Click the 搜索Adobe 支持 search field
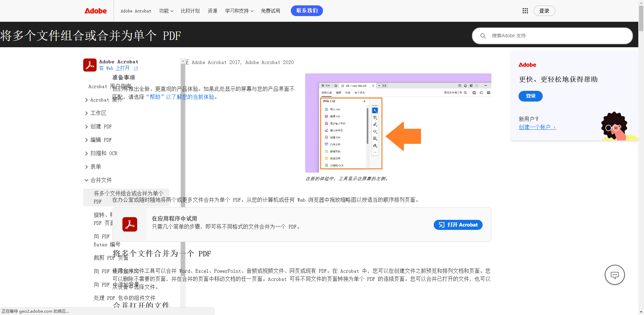Image resolution: width=644 pixels, height=315 pixels. [552, 36]
